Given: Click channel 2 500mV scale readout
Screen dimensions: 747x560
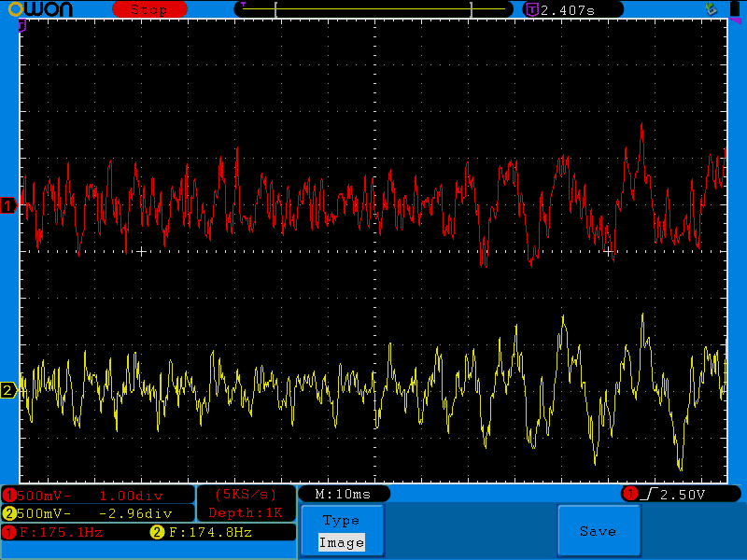Looking at the screenshot, I should click(44, 513).
